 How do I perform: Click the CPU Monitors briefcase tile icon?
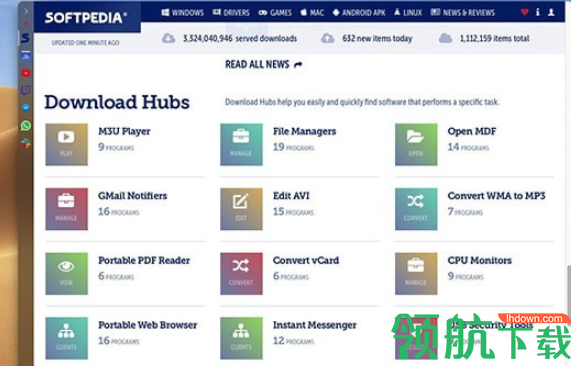tap(416, 273)
